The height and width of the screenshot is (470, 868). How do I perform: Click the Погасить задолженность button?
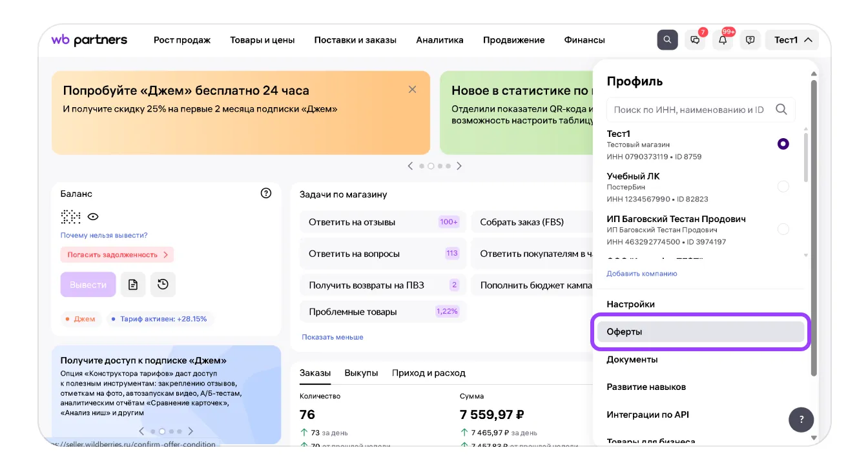(x=117, y=255)
